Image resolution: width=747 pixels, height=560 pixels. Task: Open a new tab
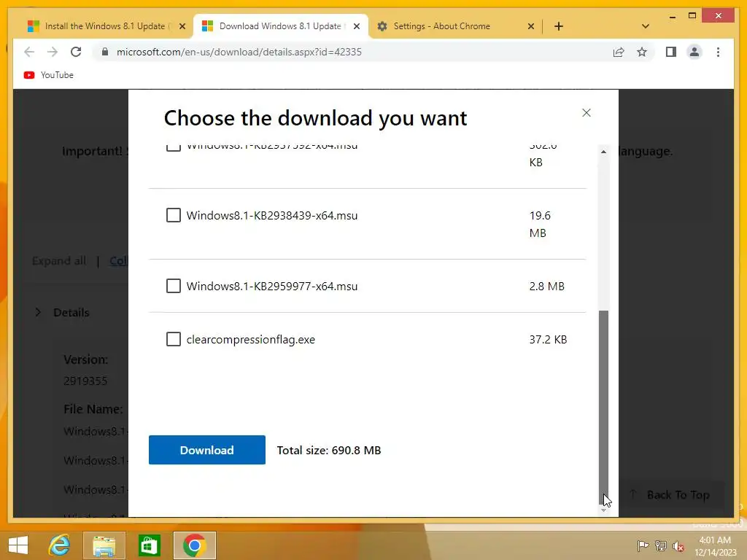[x=559, y=26]
